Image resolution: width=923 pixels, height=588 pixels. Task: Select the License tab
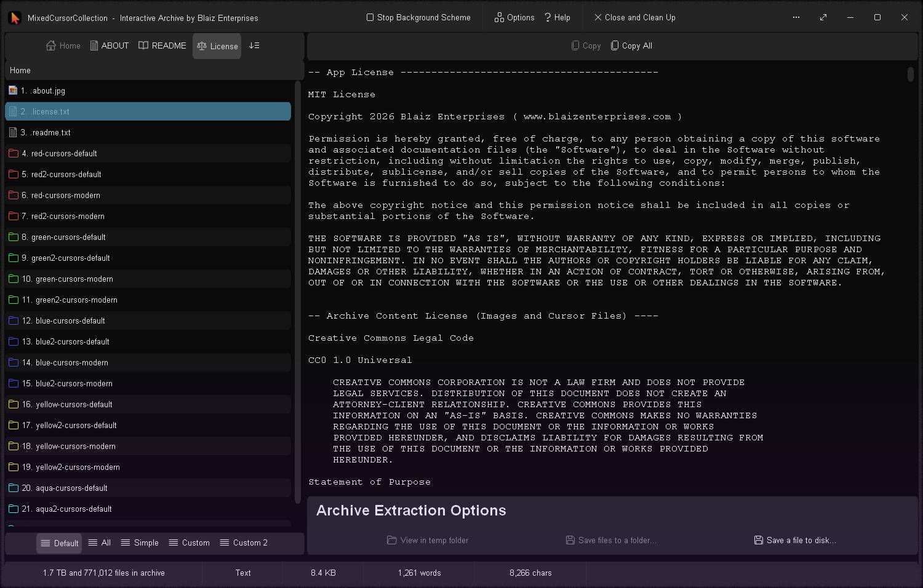[217, 46]
